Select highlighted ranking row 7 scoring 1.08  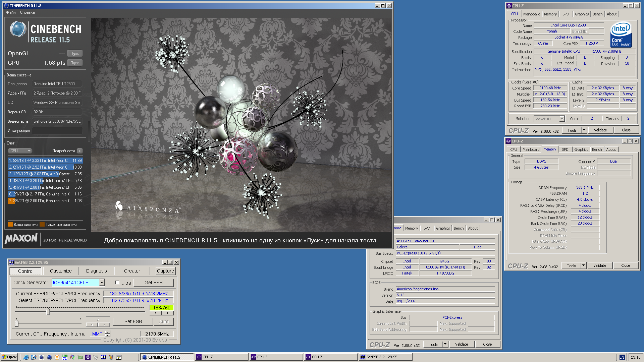tap(45, 201)
